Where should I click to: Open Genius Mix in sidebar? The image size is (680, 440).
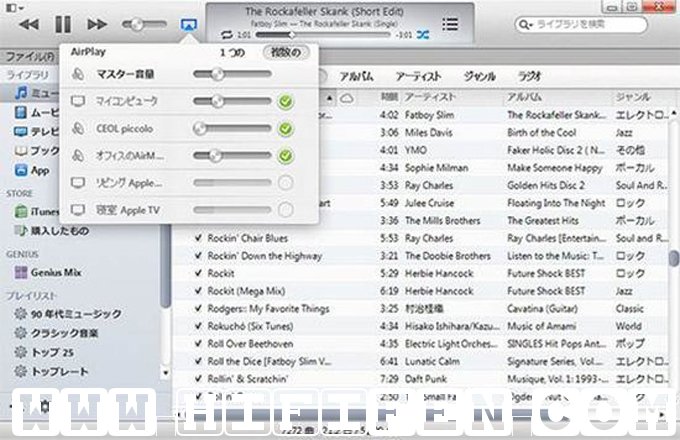48,272
